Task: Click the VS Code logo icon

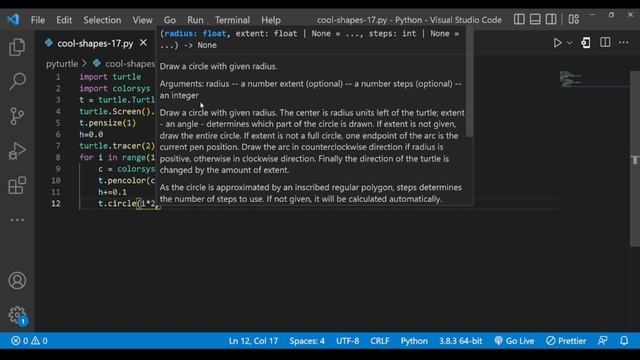Action: coord(13,19)
